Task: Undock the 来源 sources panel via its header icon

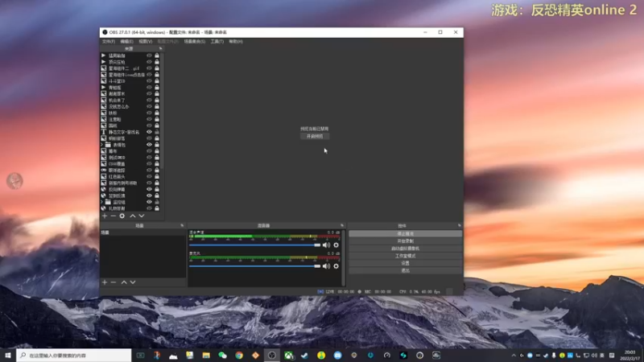Action: click(x=160, y=48)
